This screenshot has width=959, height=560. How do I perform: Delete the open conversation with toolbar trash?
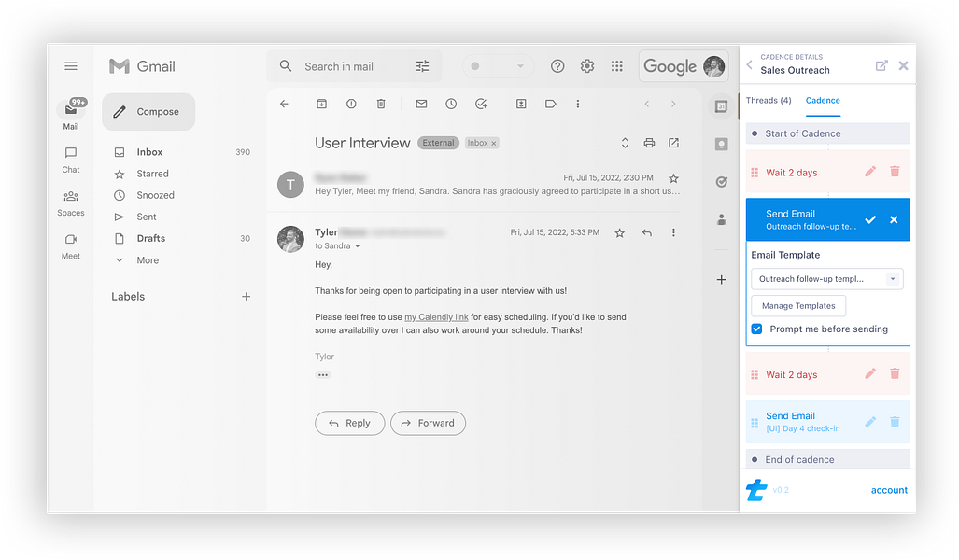tap(381, 104)
